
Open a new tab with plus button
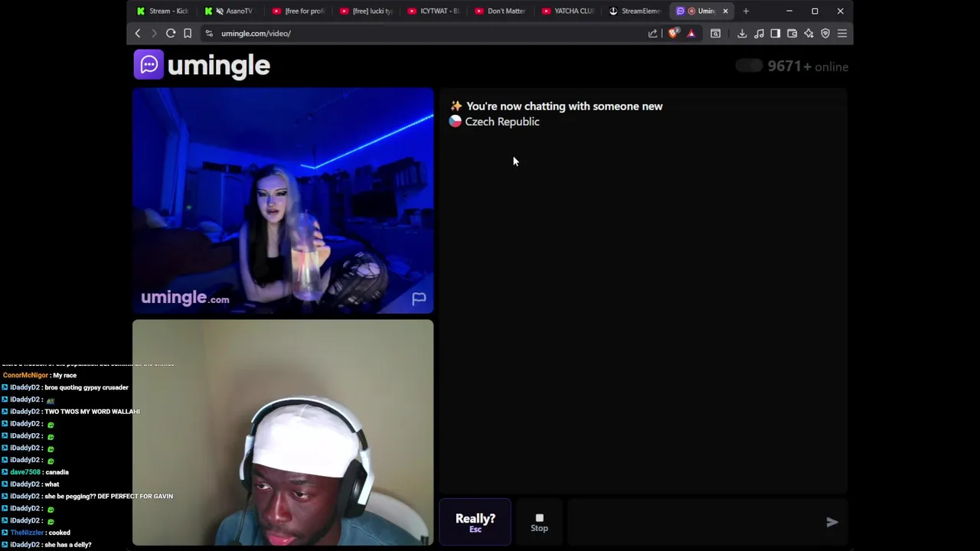click(x=746, y=11)
